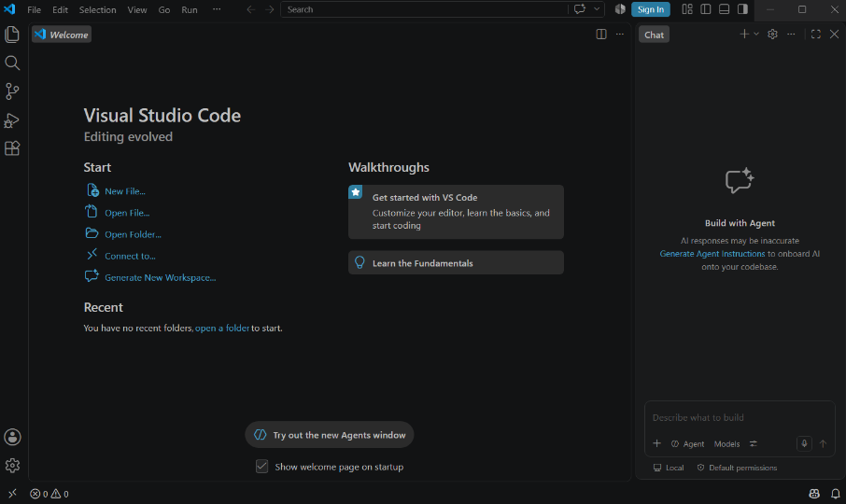Split the Welcome editor to the right

click(x=601, y=34)
